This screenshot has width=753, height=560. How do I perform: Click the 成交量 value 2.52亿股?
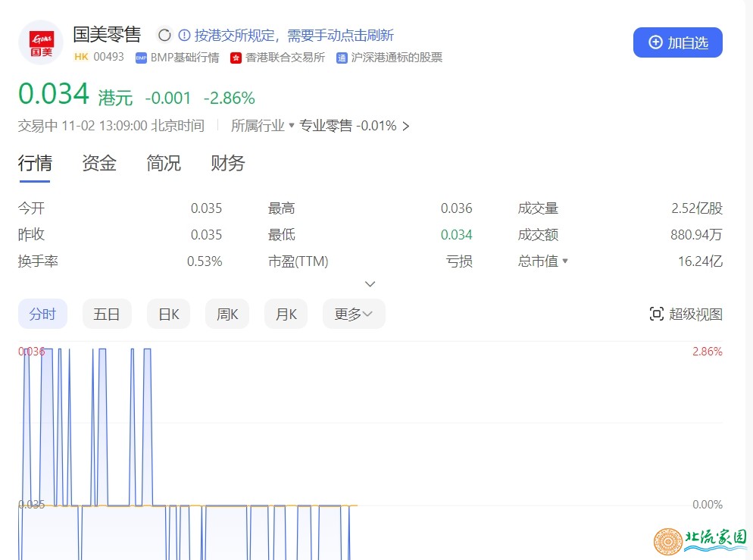pos(697,208)
